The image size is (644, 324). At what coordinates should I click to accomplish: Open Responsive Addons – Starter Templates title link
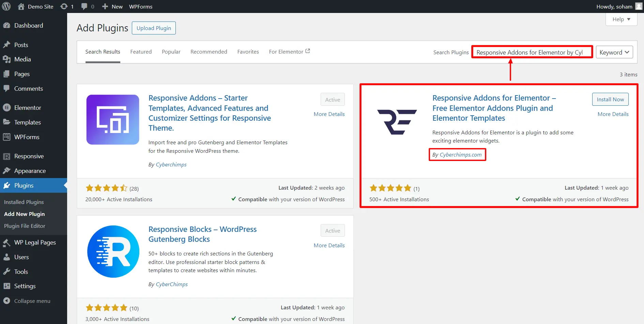point(210,113)
